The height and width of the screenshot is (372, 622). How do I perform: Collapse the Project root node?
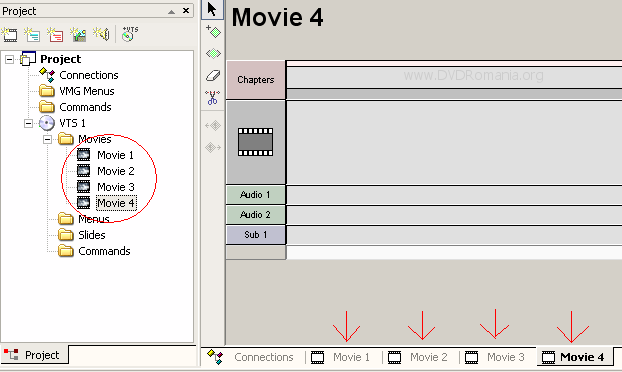(x=9, y=59)
